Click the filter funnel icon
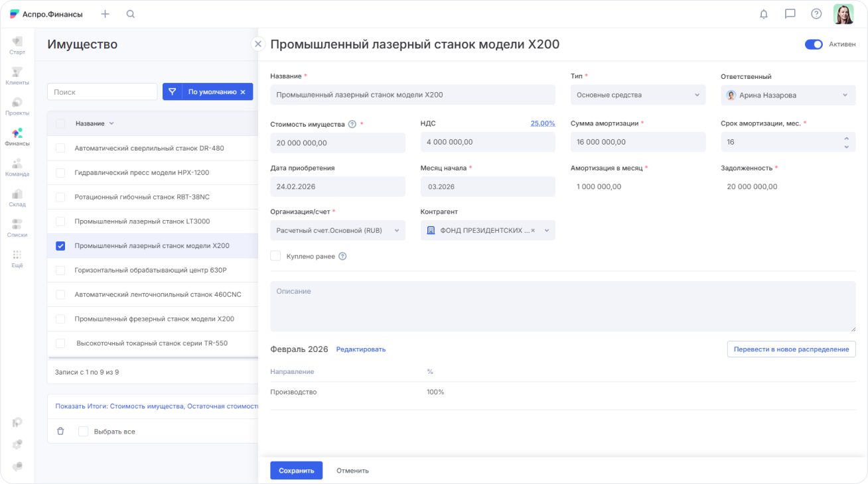868x484 pixels. 172,92
